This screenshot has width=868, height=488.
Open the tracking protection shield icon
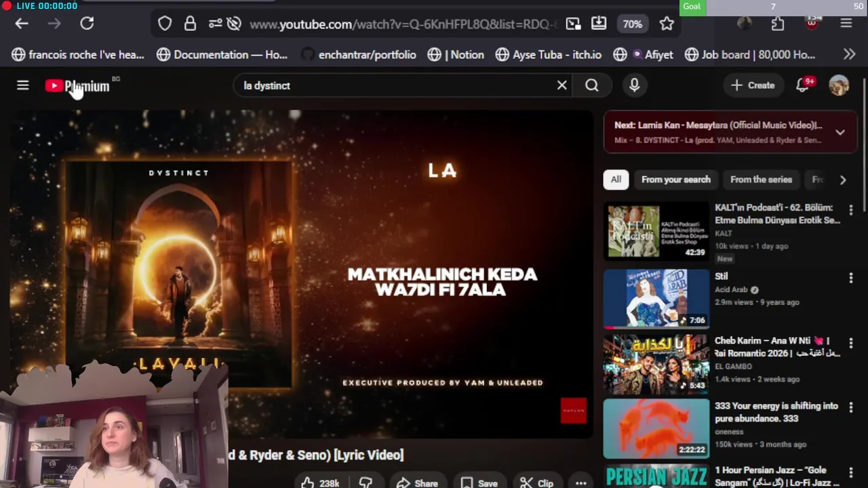pyautogui.click(x=165, y=24)
